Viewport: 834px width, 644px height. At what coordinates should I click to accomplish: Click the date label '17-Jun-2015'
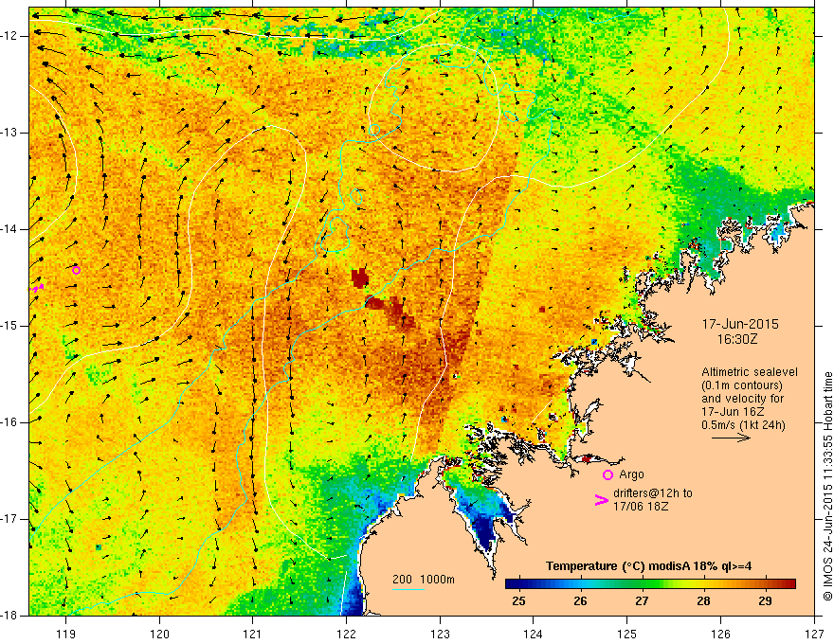pyautogui.click(x=740, y=324)
